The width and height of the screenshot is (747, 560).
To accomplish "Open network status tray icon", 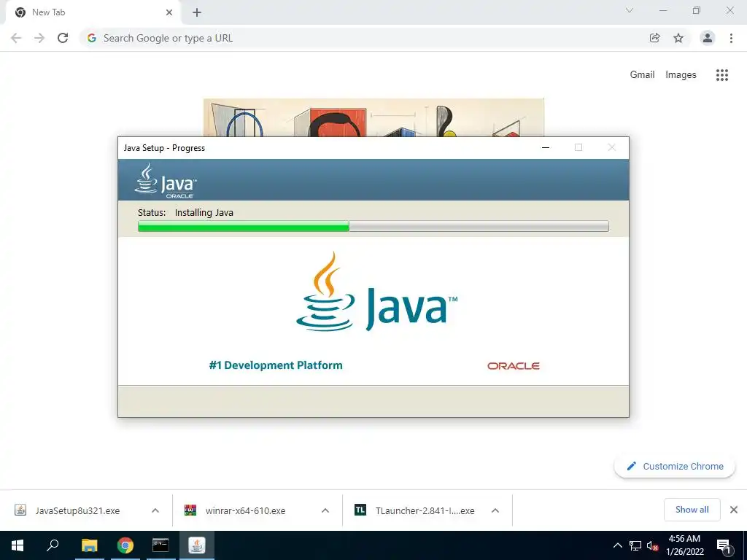I will tap(635, 545).
